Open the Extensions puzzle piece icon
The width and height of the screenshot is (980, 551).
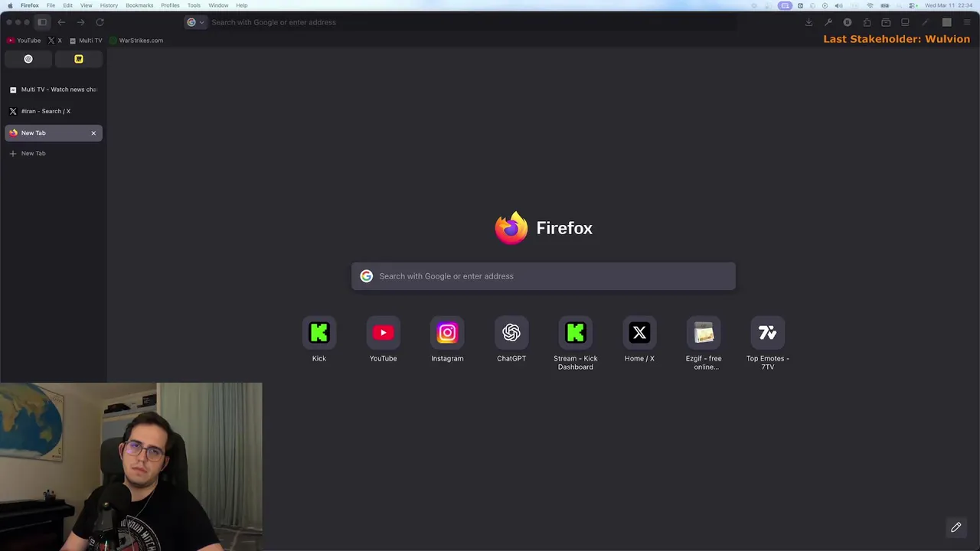click(x=867, y=22)
